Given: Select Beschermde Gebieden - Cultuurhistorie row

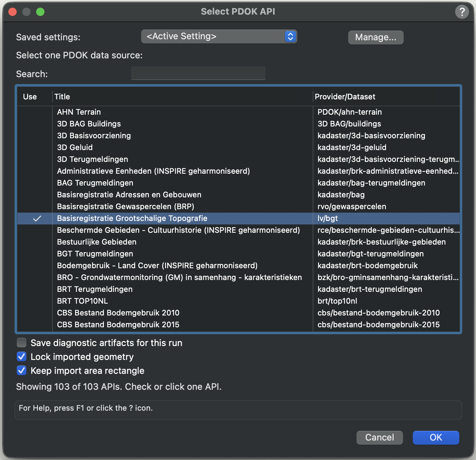Looking at the screenshot, I should pos(238,230).
